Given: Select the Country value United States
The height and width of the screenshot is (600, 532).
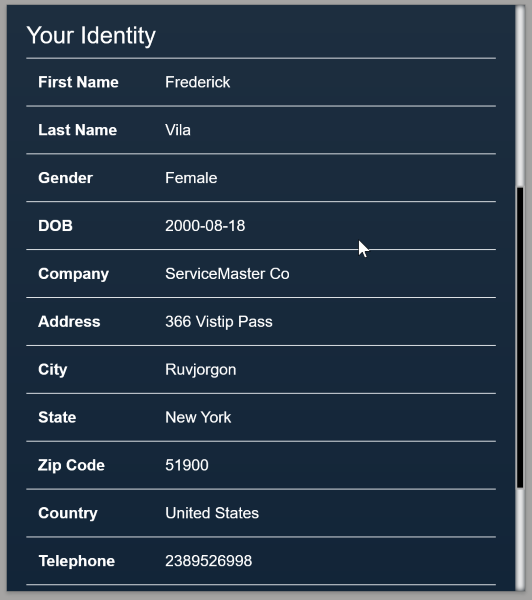Looking at the screenshot, I should click(212, 513).
